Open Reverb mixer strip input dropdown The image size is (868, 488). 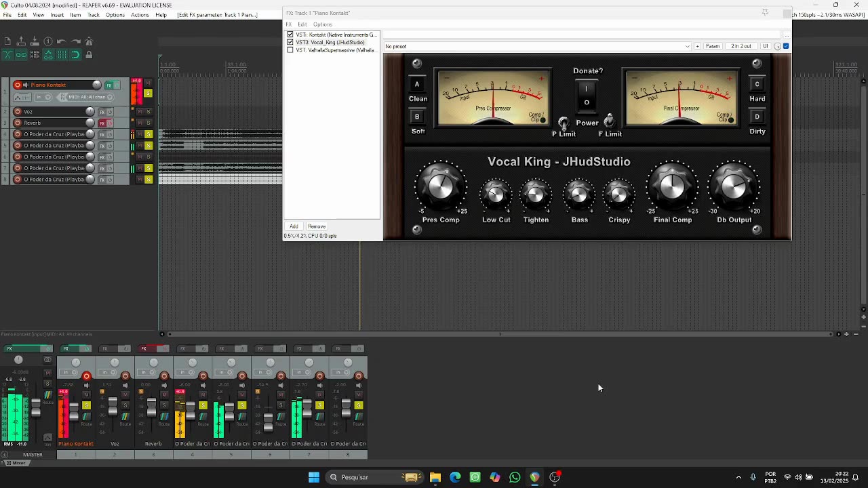146,372
